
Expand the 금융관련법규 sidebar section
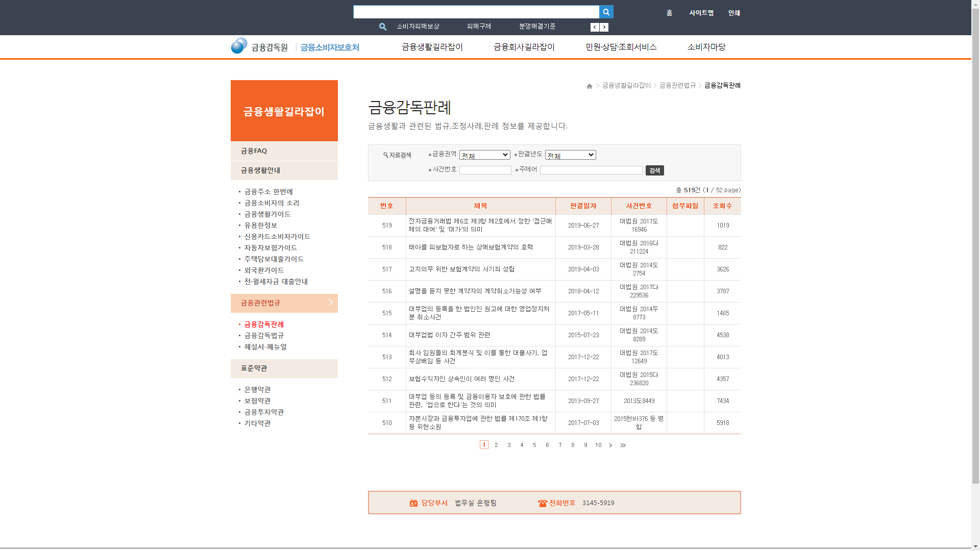click(x=284, y=303)
